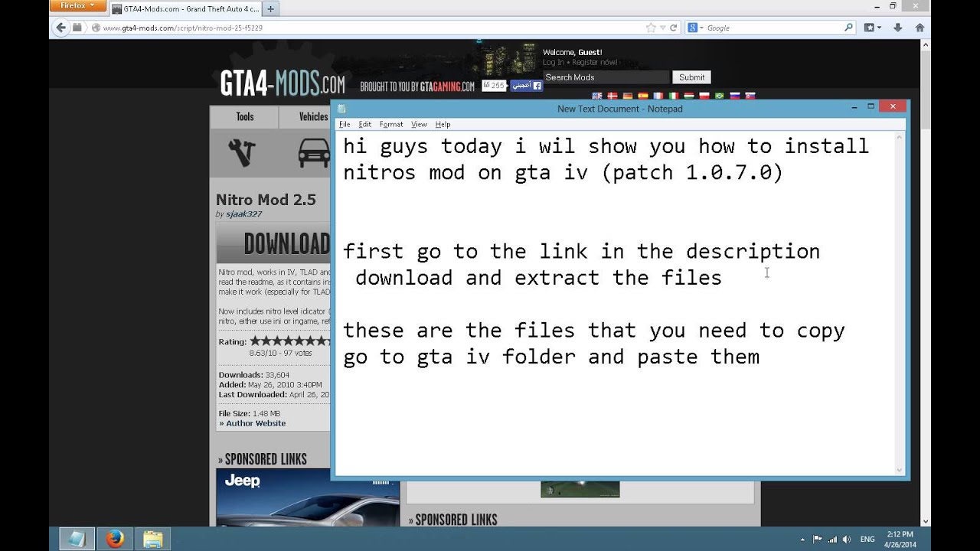Bookmark this page with the star icon
980x551 pixels.
tap(651, 28)
